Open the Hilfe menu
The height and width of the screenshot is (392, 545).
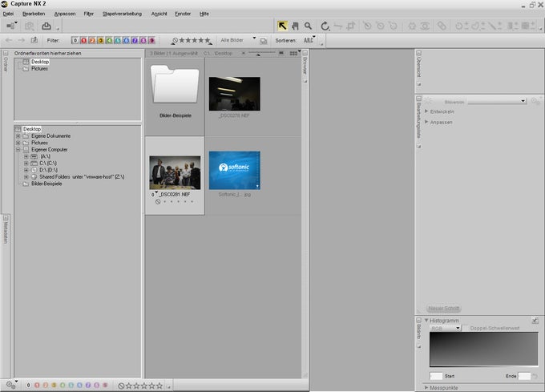click(x=204, y=14)
